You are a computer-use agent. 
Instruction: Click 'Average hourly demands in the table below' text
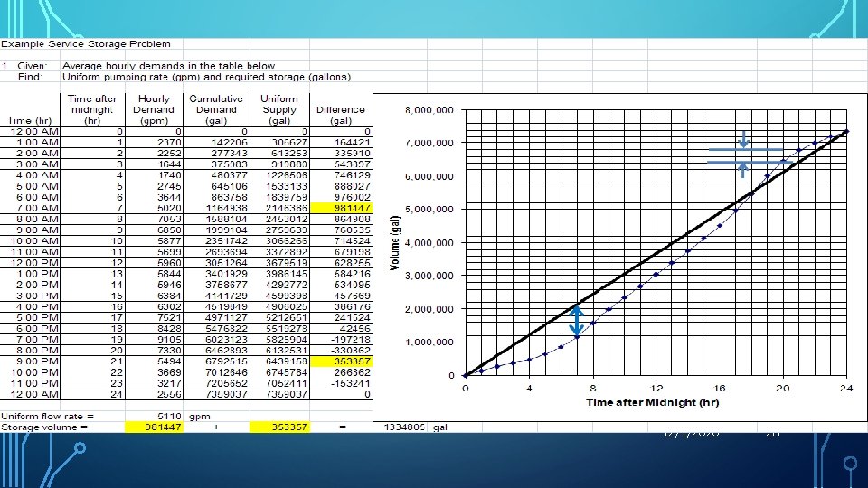pyautogui.click(x=168, y=66)
